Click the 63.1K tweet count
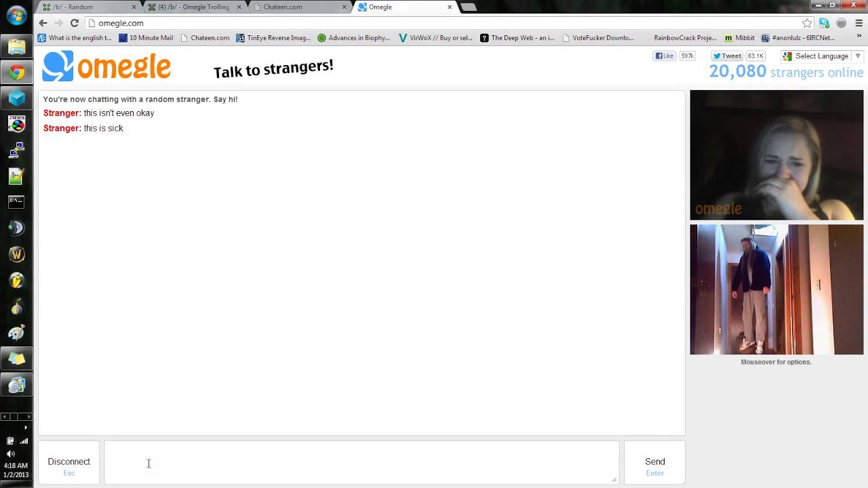The height and width of the screenshot is (488, 868). coord(755,56)
